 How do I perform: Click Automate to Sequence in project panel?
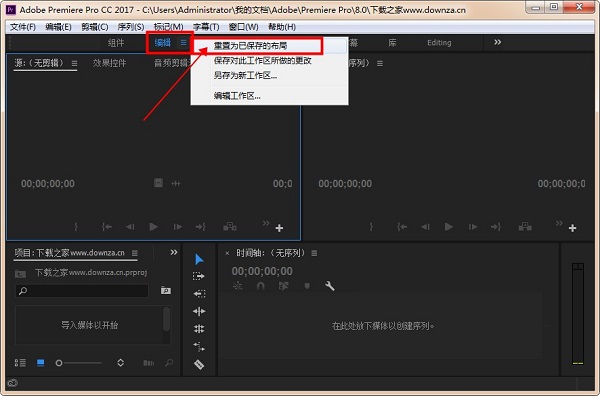148,363
